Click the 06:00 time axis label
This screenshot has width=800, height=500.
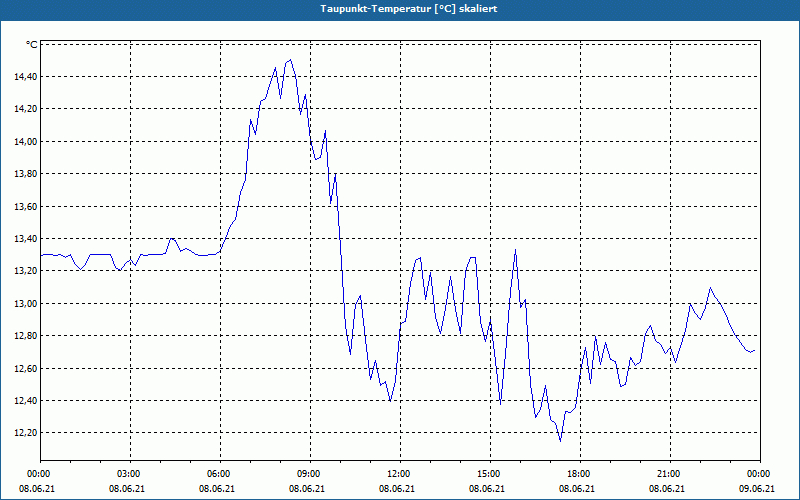[220, 474]
